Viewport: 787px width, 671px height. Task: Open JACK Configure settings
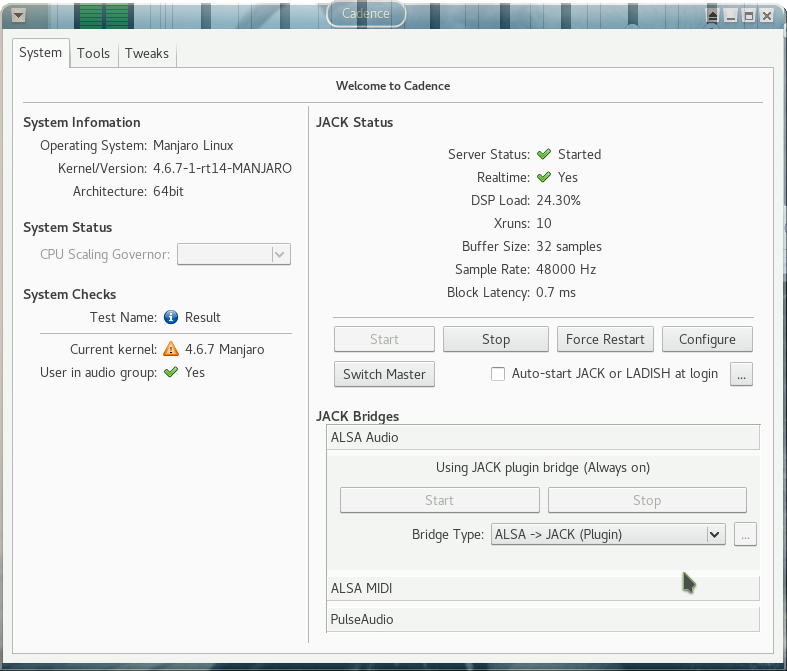pyautogui.click(x=707, y=339)
